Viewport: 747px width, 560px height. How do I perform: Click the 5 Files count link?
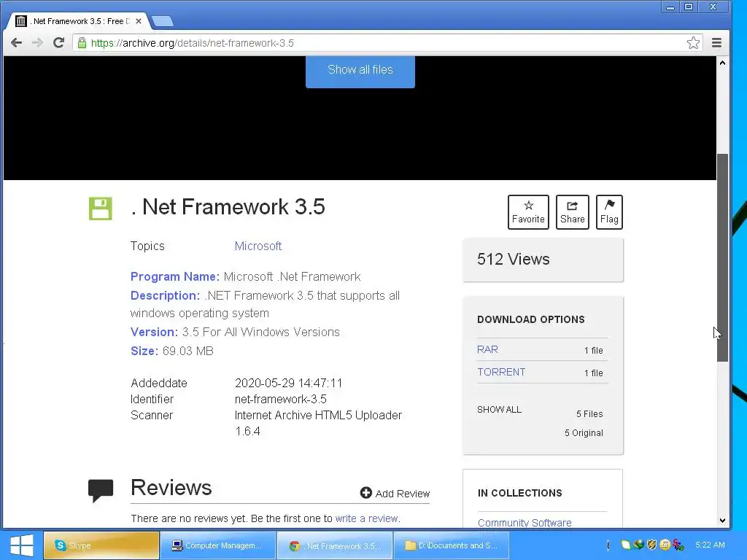[x=589, y=414]
